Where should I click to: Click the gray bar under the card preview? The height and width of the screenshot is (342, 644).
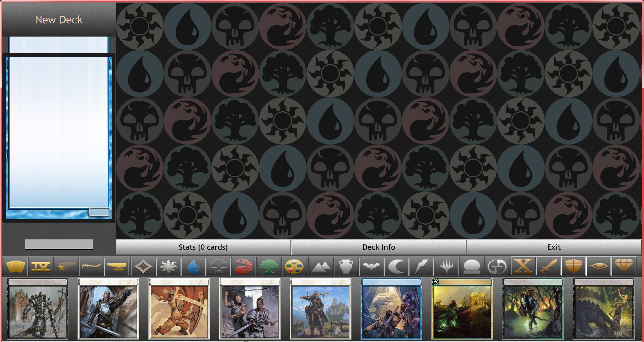(x=59, y=244)
